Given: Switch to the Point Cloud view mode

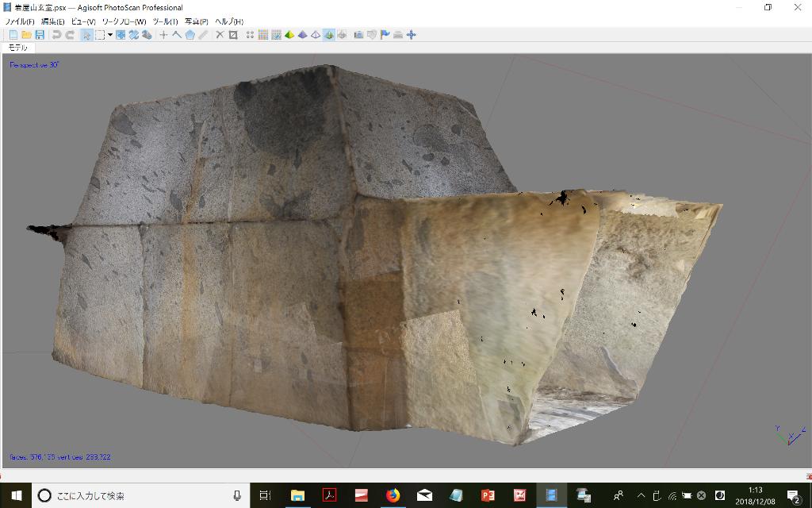Looking at the screenshot, I should tap(250, 35).
